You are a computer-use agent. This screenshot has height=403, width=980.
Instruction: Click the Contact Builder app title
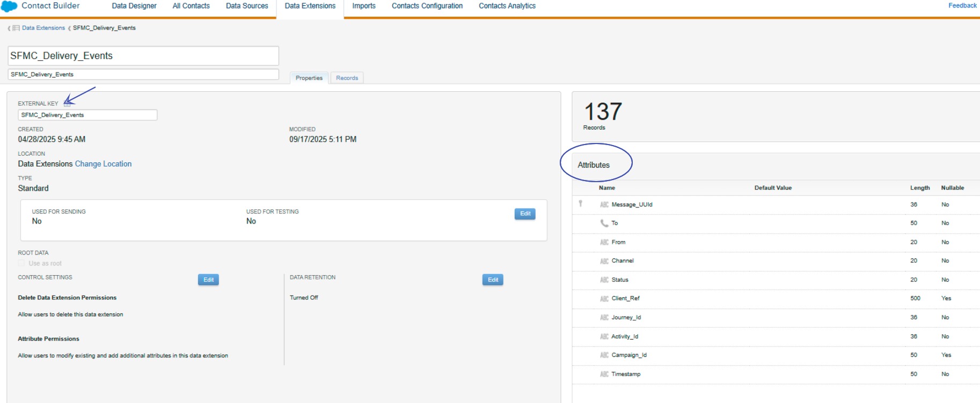tap(50, 5)
